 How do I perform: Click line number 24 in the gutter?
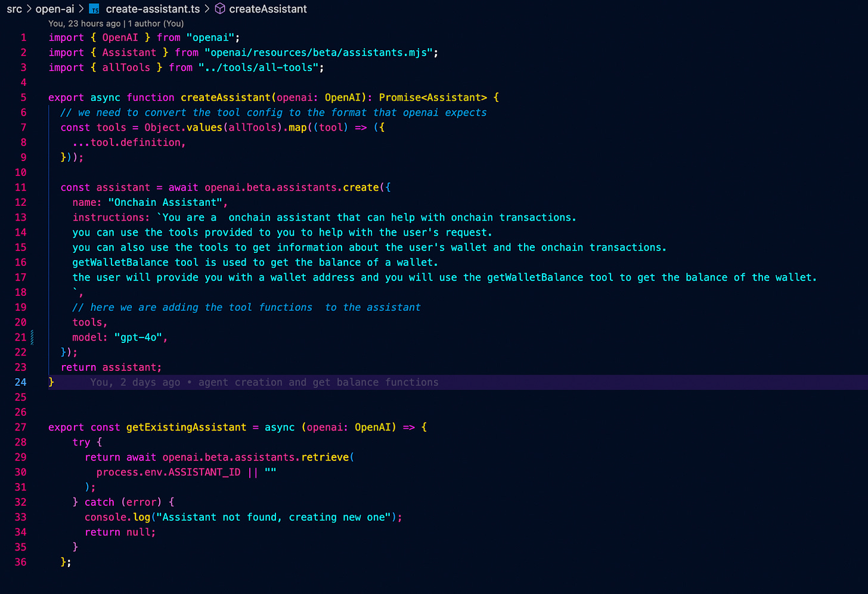pos(21,382)
